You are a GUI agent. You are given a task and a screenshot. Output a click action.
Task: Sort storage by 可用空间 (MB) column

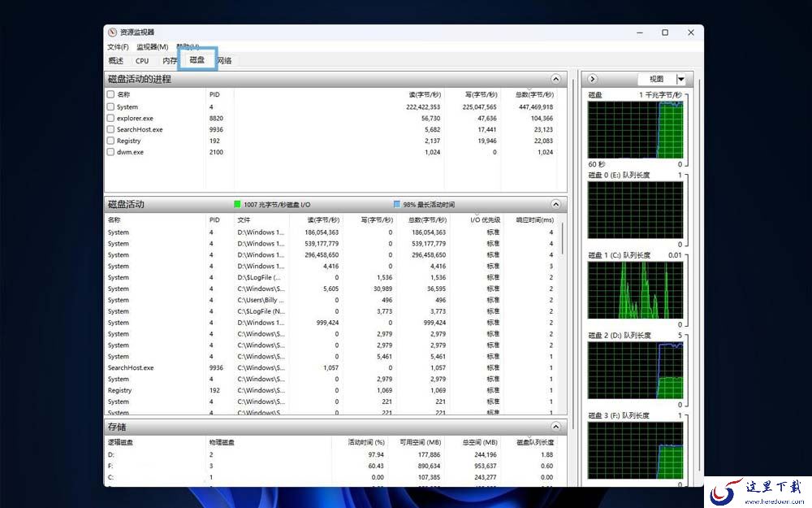420,442
